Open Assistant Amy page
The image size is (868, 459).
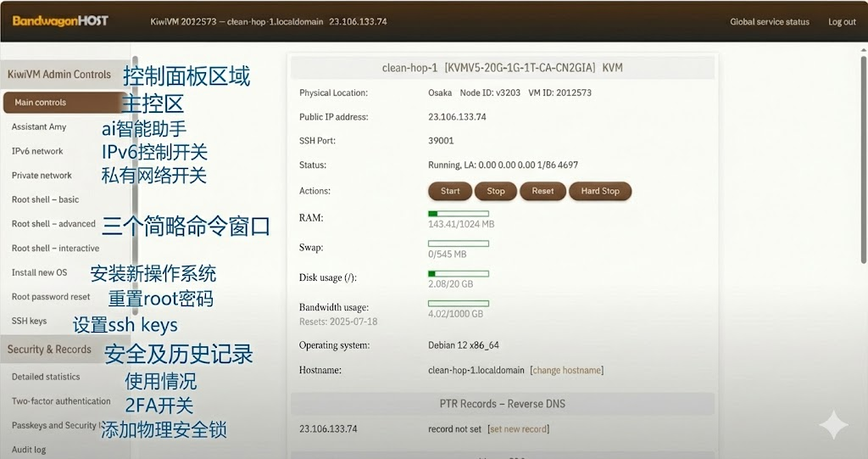coord(39,127)
